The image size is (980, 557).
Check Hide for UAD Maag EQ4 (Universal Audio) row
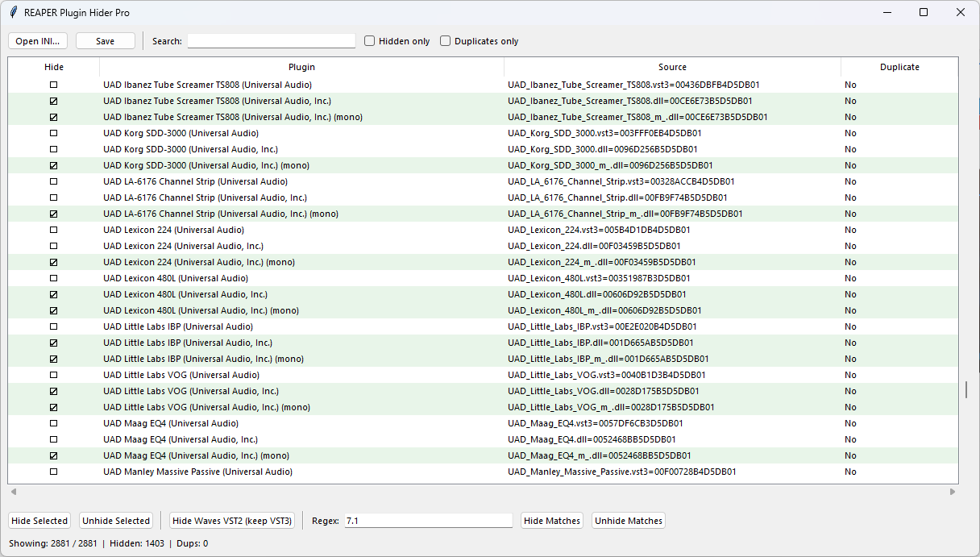[x=54, y=423]
